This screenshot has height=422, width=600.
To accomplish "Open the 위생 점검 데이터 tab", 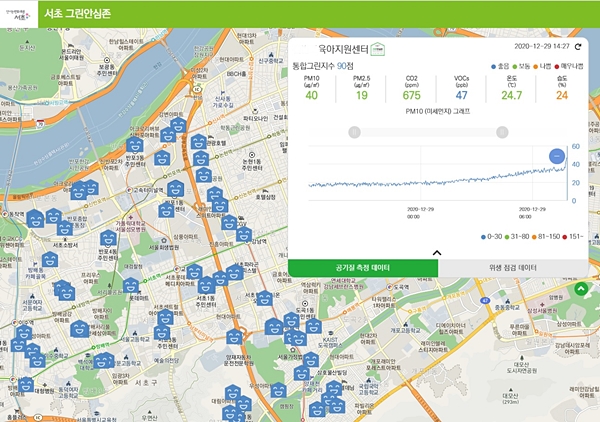I will pos(512,268).
